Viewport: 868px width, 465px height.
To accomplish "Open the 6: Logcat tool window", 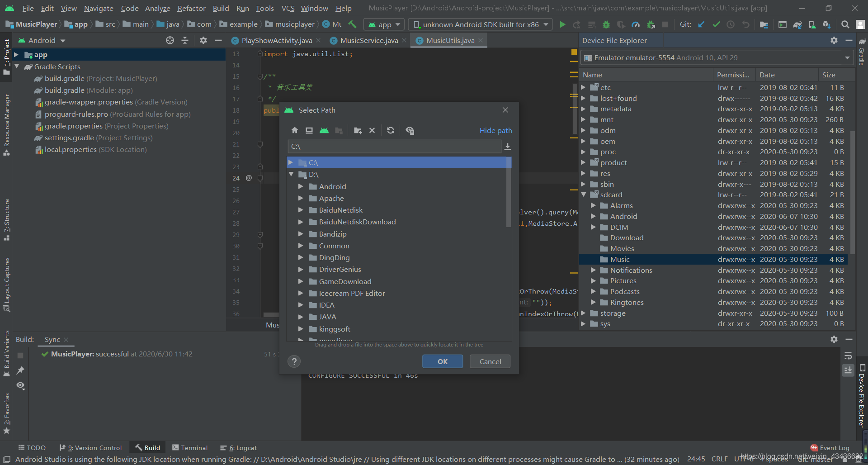I will (239, 448).
